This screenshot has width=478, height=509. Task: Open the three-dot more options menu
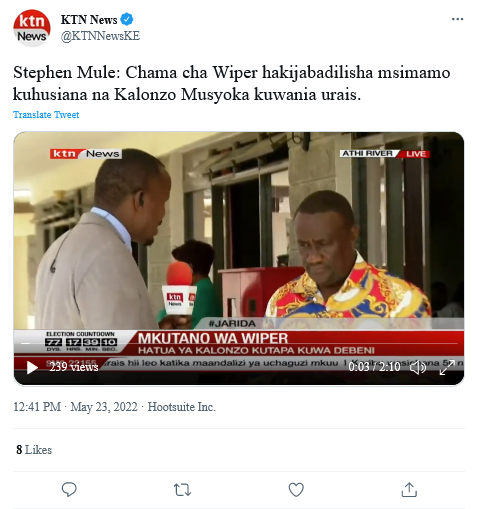point(457,19)
